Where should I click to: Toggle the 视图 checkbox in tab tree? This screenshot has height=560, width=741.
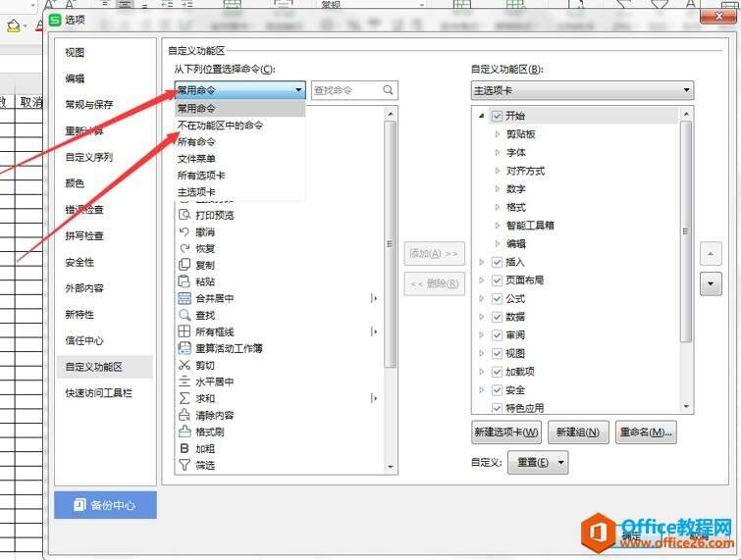(497, 354)
